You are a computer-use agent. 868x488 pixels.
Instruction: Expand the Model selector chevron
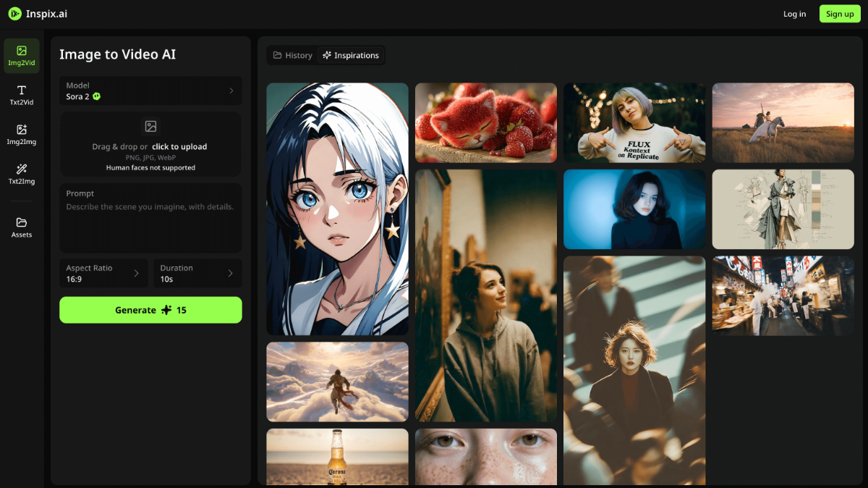pyautogui.click(x=231, y=91)
